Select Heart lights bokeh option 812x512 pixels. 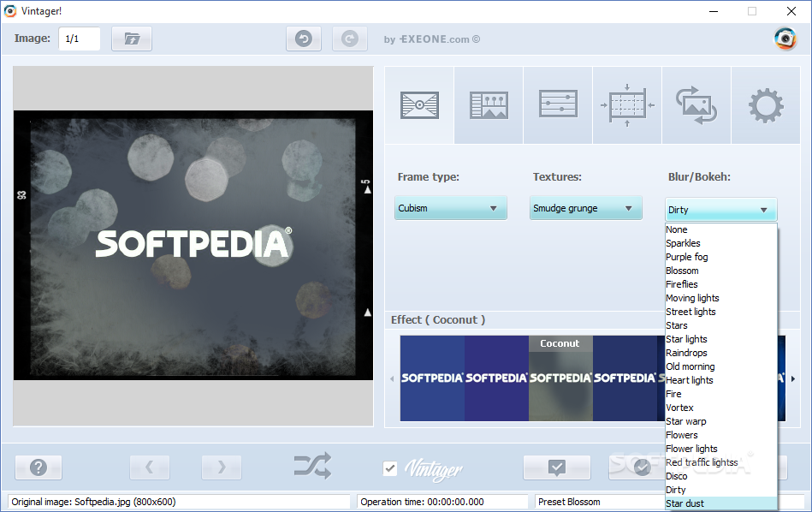[720, 380]
